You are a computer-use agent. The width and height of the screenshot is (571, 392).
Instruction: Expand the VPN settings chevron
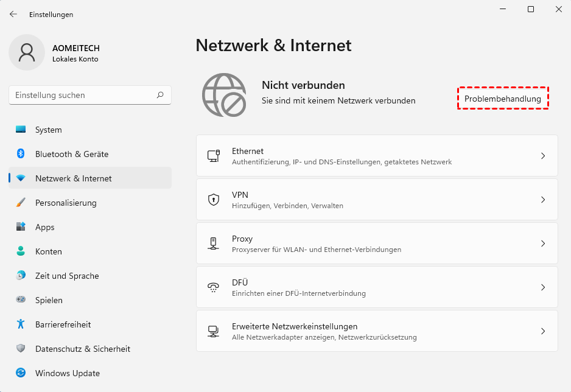click(543, 200)
